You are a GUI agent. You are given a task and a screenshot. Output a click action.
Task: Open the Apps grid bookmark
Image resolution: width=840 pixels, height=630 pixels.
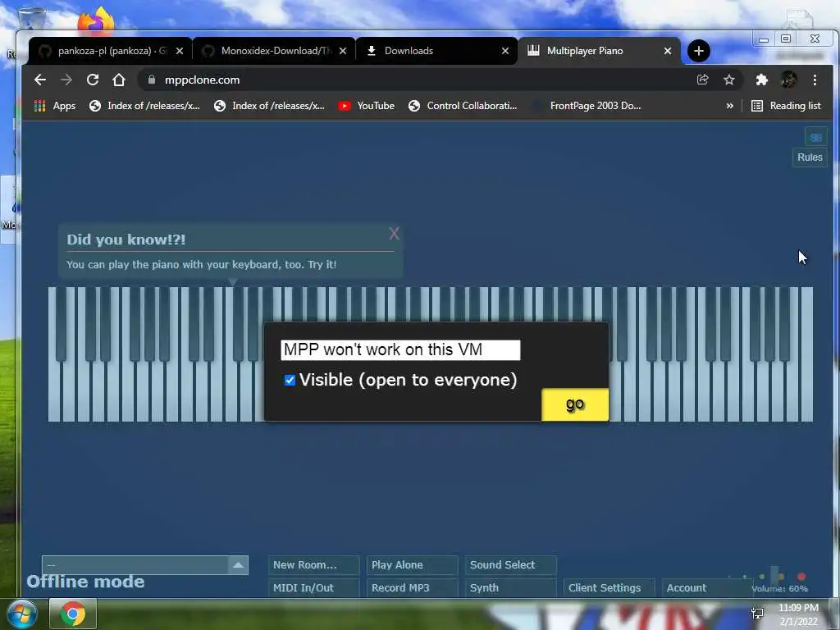tap(55, 106)
